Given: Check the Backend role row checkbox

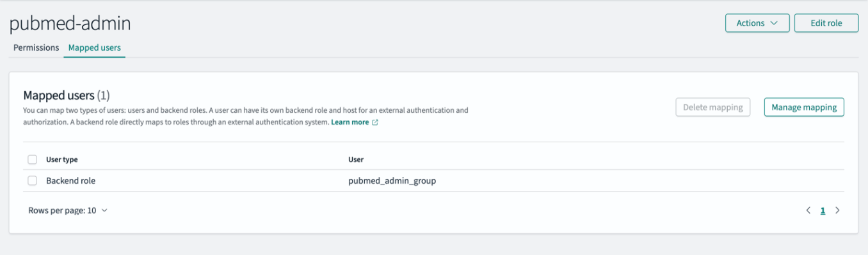Looking at the screenshot, I should [33, 181].
